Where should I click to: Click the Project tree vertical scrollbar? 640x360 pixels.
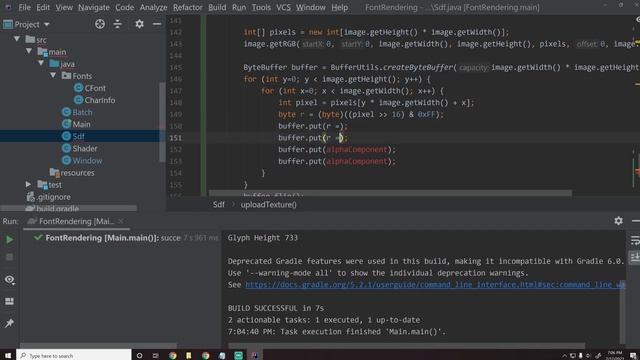tap(162, 122)
